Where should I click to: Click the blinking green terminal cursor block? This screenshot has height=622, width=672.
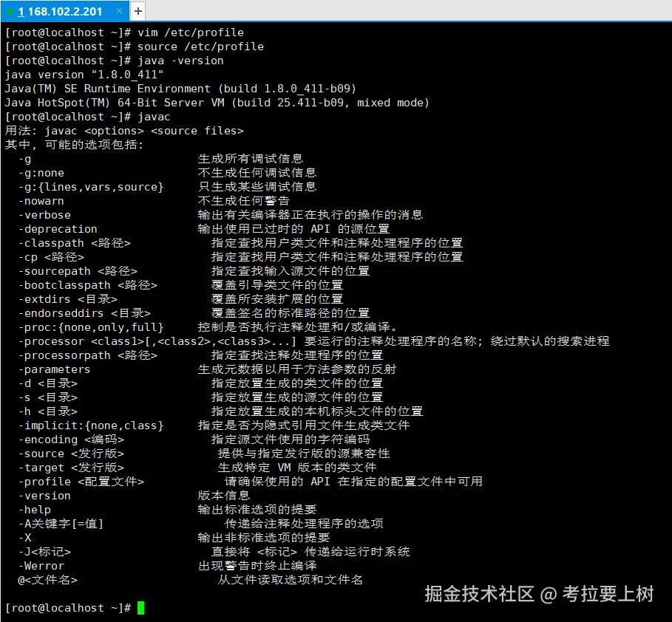(142, 607)
